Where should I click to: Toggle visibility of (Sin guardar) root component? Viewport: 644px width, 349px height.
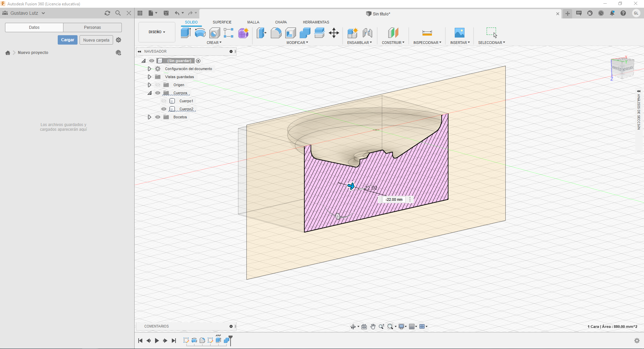(152, 61)
